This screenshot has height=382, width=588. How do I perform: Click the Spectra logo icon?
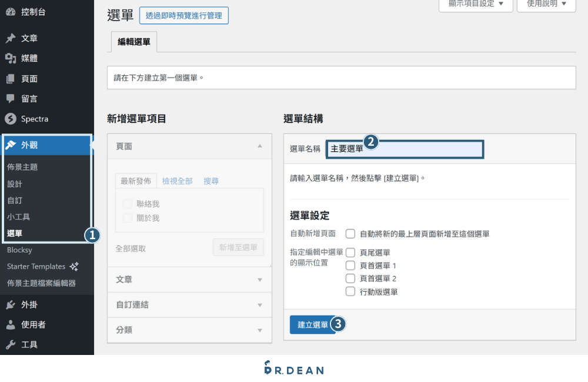11,119
